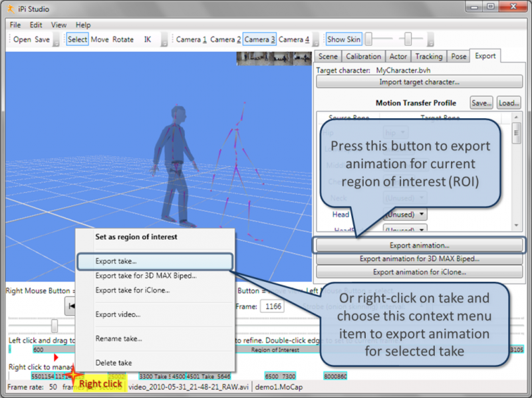
Task: Switch to the Tracking tab
Action: tap(429, 56)
